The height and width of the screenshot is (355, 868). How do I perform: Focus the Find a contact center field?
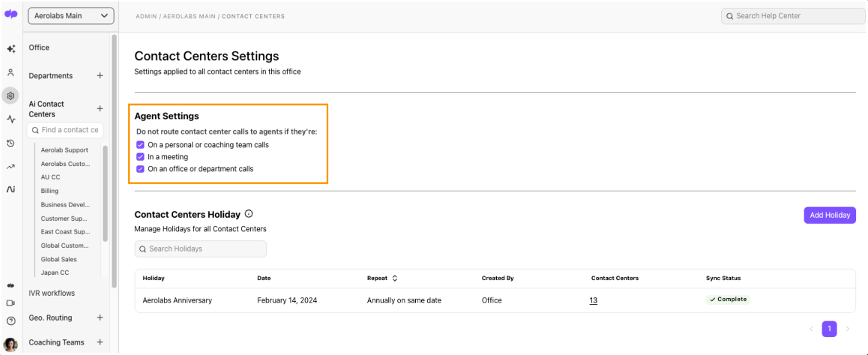point(65,130)
